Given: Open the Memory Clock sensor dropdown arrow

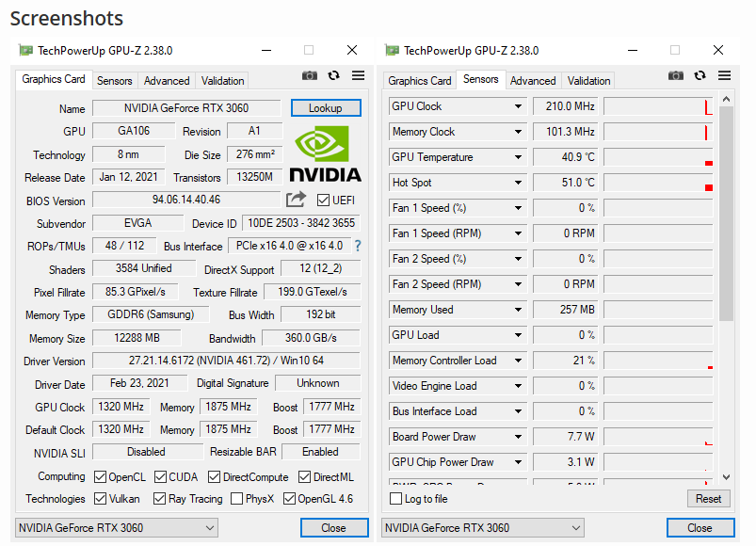Looking at the screenshot, I should 518,132.
